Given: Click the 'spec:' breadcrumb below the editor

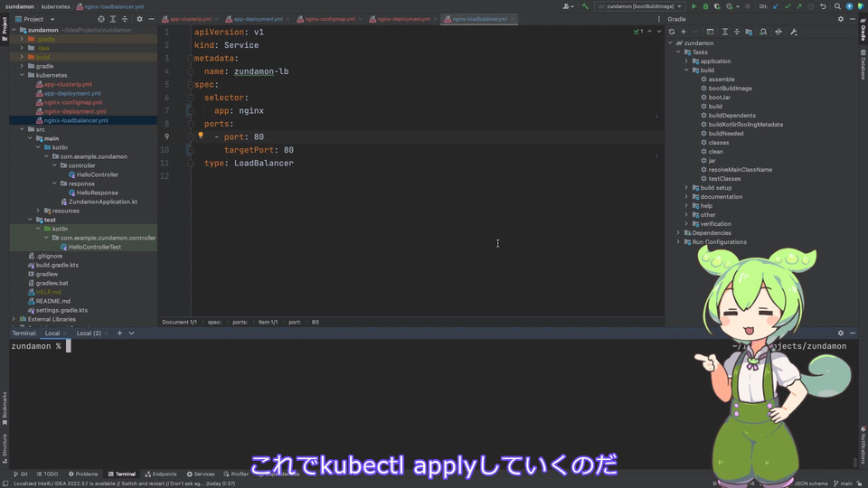Looking at the screenshot, I should coord(215,322).
